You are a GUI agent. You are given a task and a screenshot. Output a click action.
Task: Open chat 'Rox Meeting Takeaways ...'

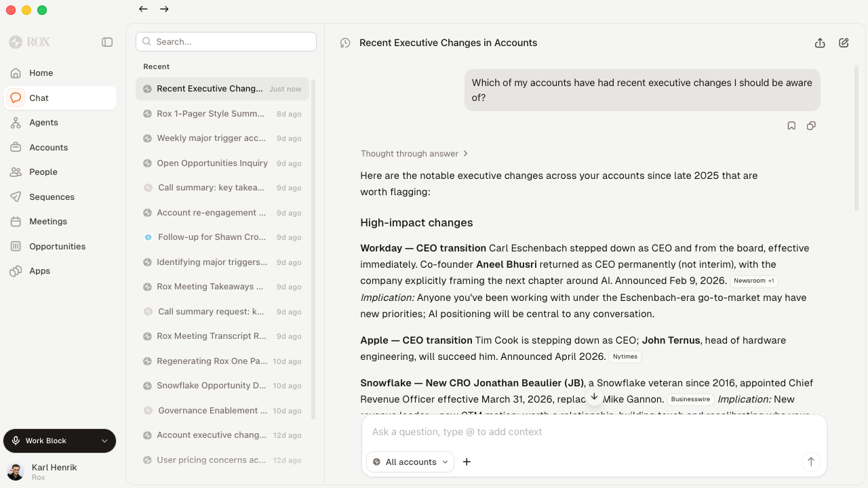coord(222,287)
